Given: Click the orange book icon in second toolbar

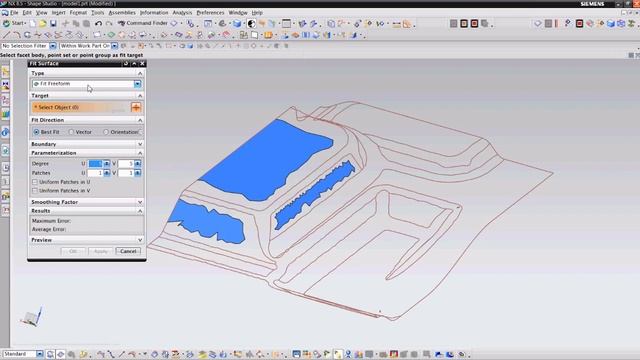Looking at the screenshot, I should (268, 35).
